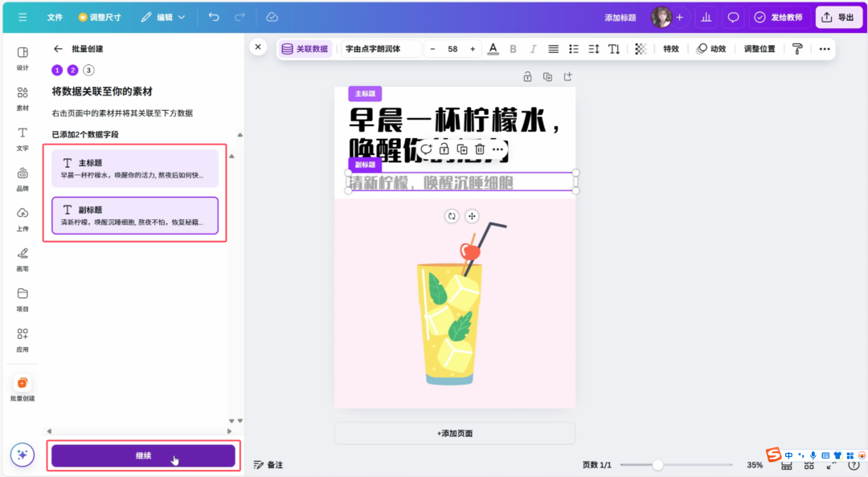Click the magic assistant icon at bottom left
The image size is (868, 477).
[22, 455]
